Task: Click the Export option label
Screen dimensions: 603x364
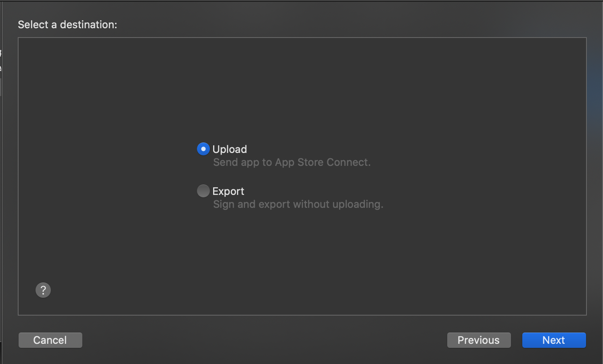Action: click(x=228, y=191)
